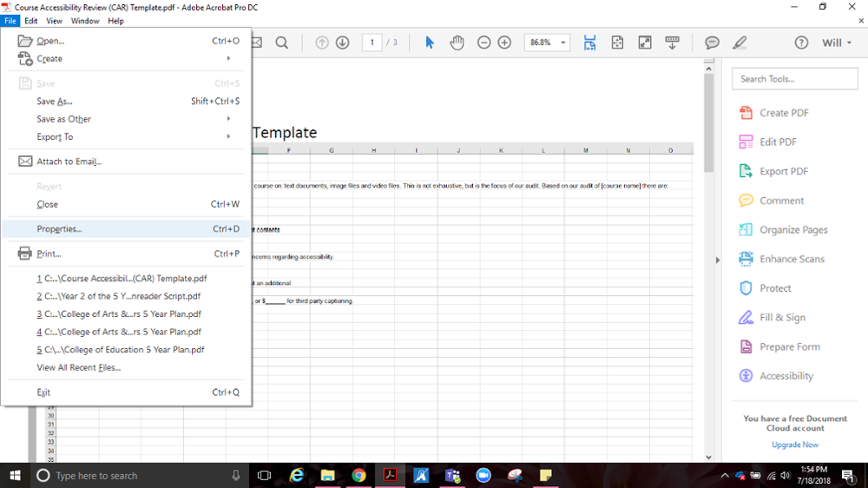Open the Help question mark icon
Viewport: 868px width, 488px height.
click(x=801, y=43)
